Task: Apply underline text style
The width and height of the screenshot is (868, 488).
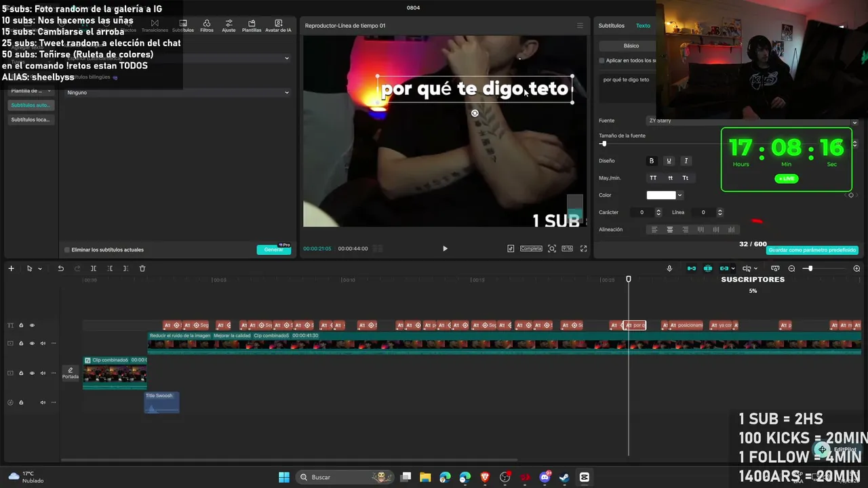Action: point(669,161)
